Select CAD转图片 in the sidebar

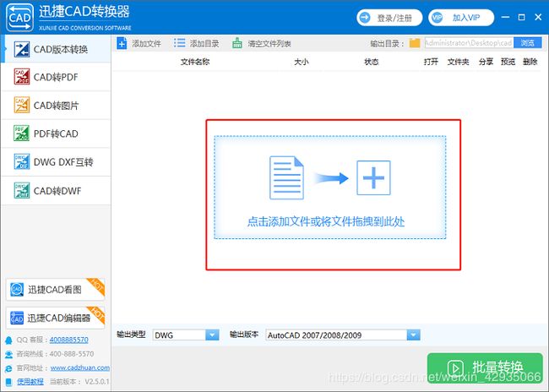[x=56, y=106]
